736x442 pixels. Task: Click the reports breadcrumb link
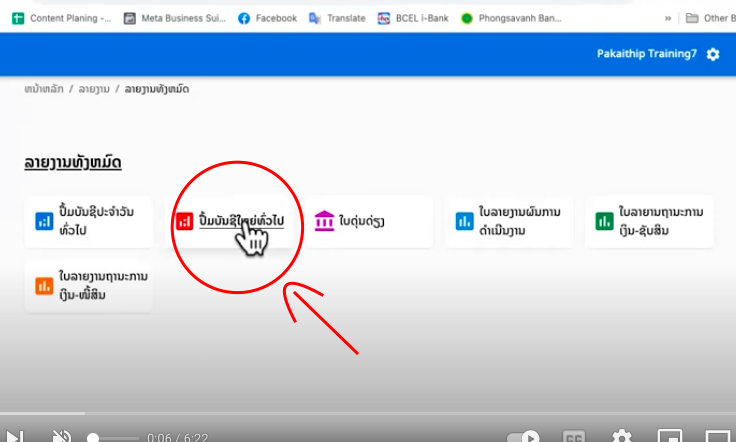pos(94,89)
